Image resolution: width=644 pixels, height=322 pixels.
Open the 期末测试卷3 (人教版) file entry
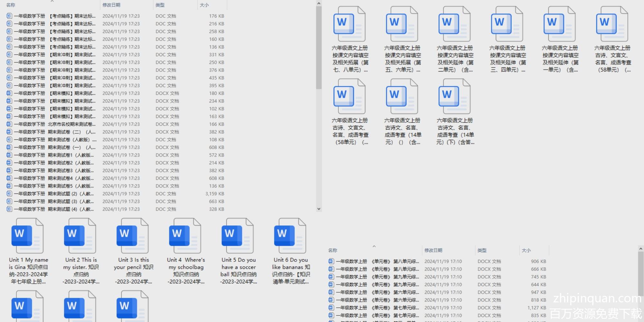coord(71,171)
